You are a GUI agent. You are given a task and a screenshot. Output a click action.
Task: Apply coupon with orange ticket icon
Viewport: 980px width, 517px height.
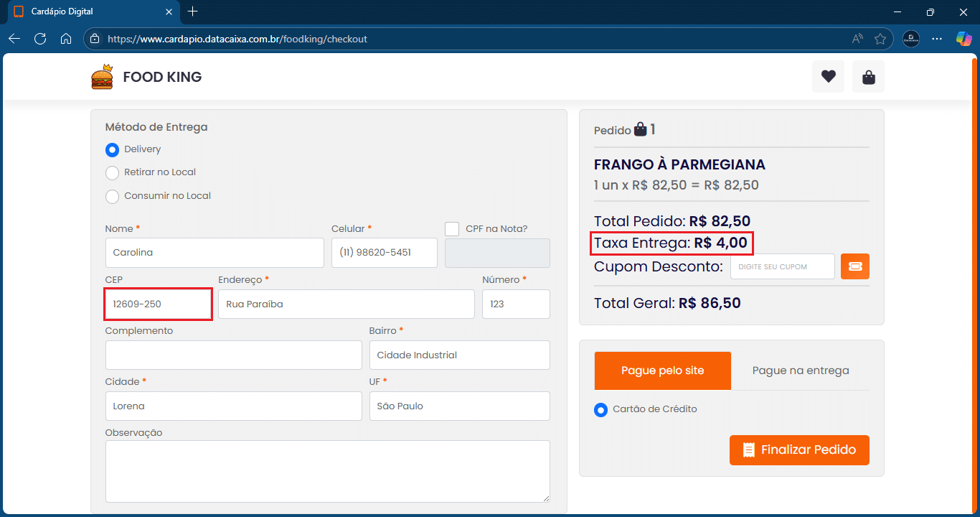click(x=855, y=266)
